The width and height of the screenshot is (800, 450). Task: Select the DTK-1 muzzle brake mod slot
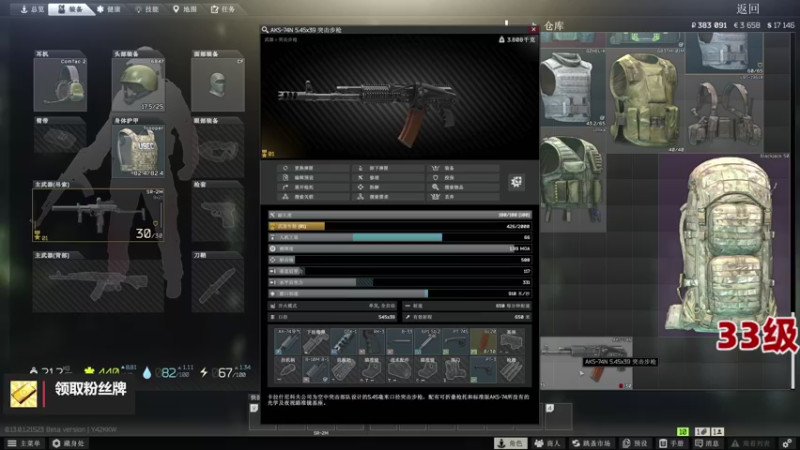point(344,342)
